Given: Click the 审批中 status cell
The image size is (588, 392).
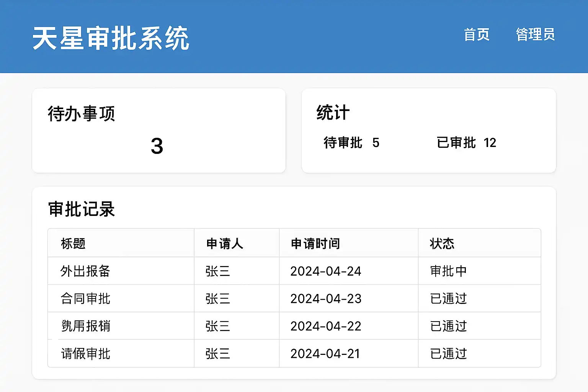Looking at the screenshot, I should pyautogui.click(x=448, y=271).
